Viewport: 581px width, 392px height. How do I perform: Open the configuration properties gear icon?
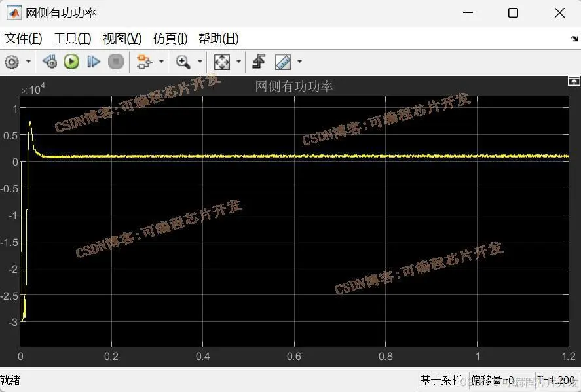click(12, 62)
